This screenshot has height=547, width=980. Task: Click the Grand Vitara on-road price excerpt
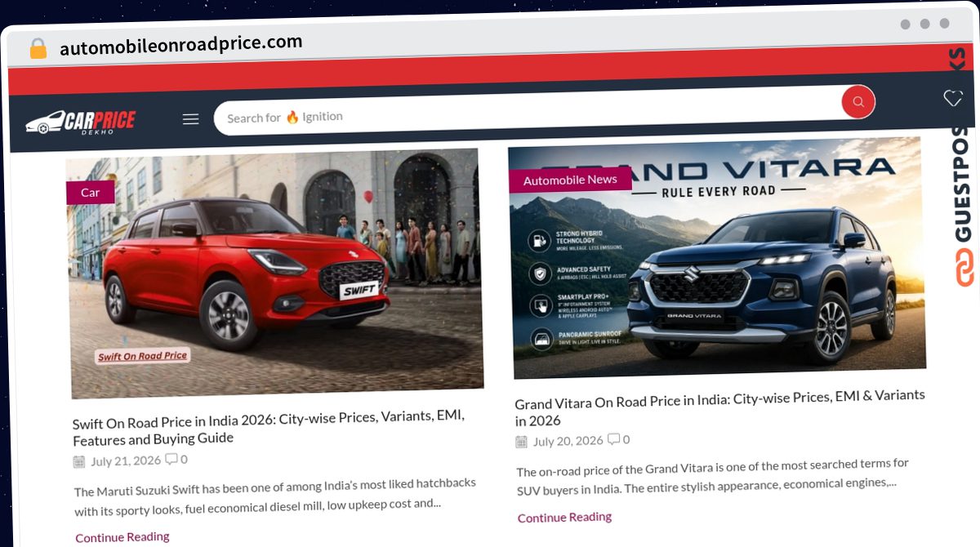pos(712,477)
